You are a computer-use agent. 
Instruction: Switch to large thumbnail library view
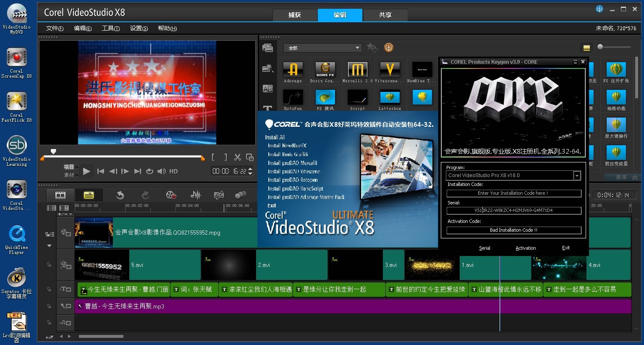[x=586, y=47]
